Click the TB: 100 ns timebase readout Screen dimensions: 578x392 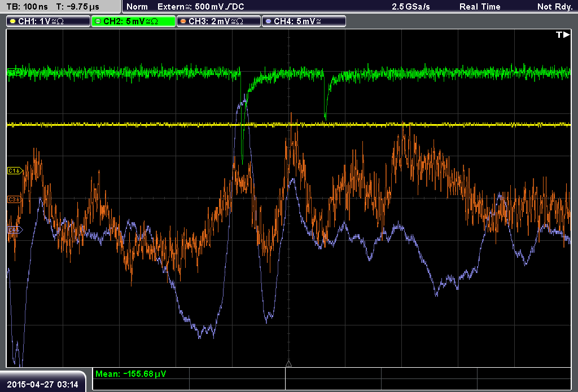pos(27,7)
